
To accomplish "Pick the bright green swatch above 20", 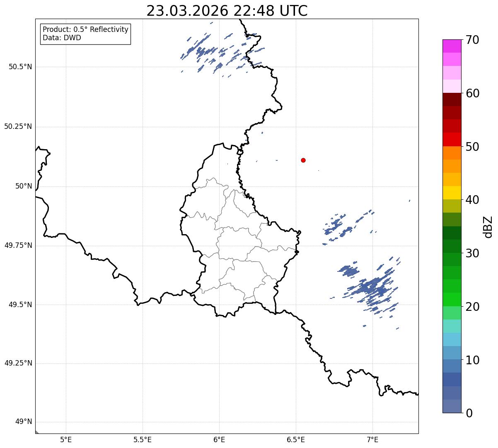I will tap(452, 299).
